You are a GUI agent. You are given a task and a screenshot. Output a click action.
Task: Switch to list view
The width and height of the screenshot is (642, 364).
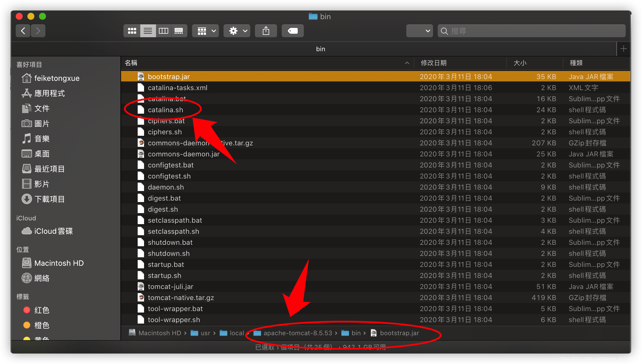point(148,31)
